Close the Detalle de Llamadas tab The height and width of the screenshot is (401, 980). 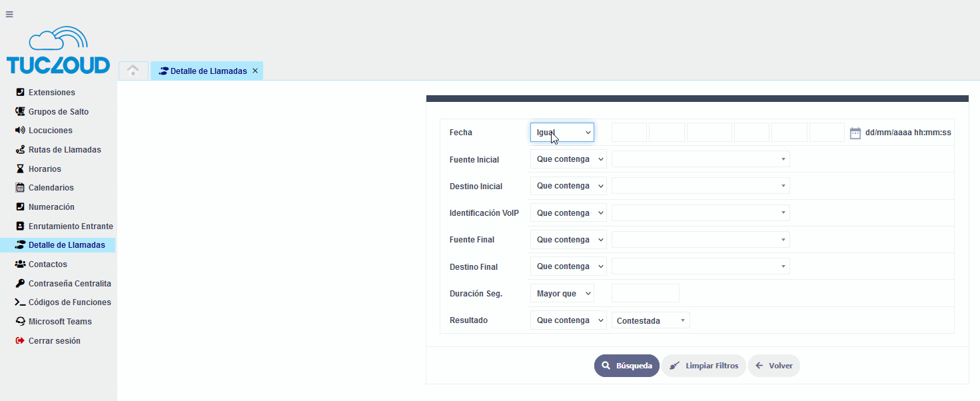coord(255,71)
